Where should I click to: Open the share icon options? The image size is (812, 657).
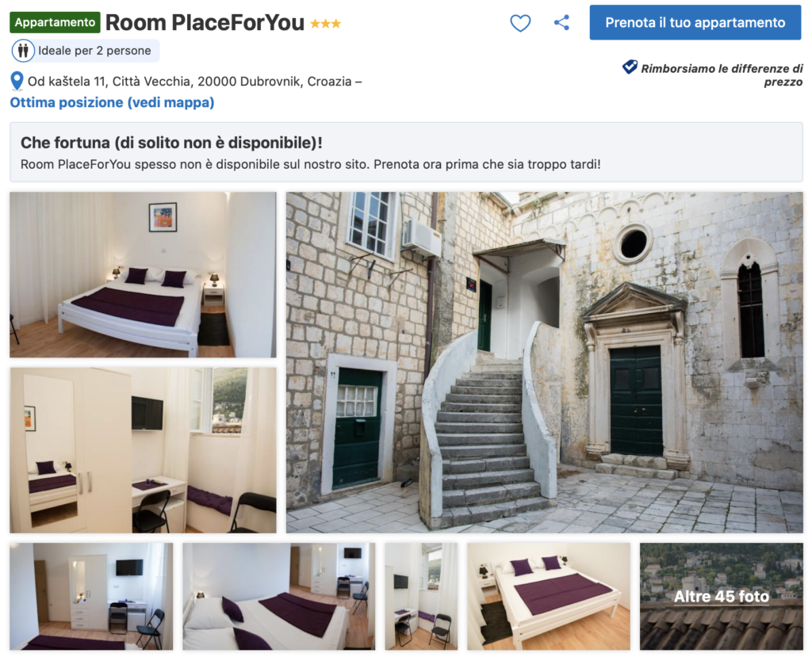(x=561, y=22)
